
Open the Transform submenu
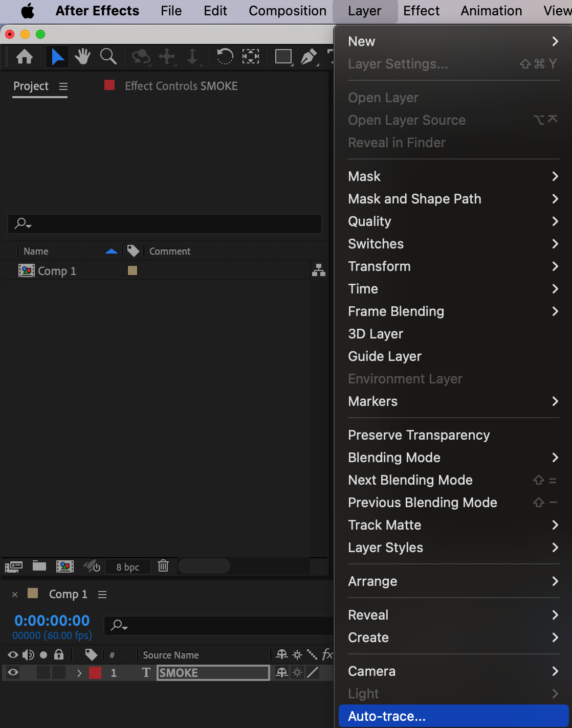(x=453, y=266)
